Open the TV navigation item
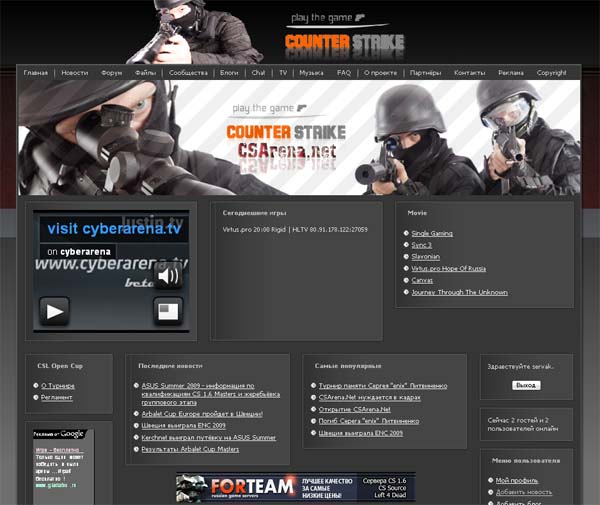The width and height of the screenshot is (600, 505). (x=283, y=73)
